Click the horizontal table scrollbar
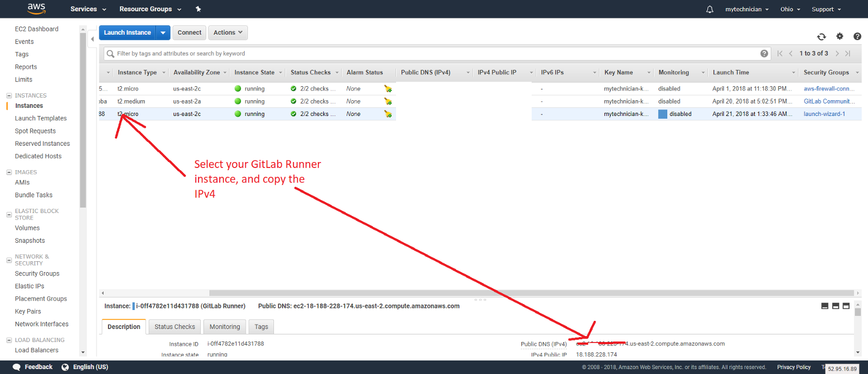The width and height of the screenshot is (868, 374). click(x=532, y=293)
